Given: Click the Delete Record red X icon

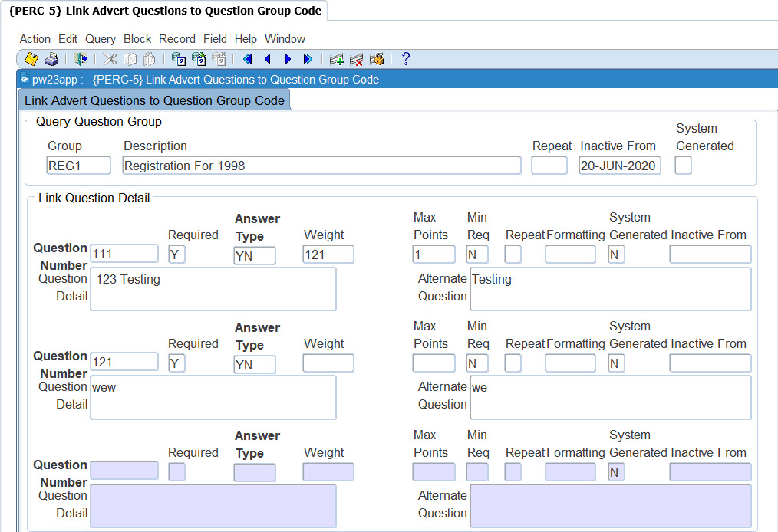Looking at the screenshot, I should pyautogui.click(x=356, y=59).
